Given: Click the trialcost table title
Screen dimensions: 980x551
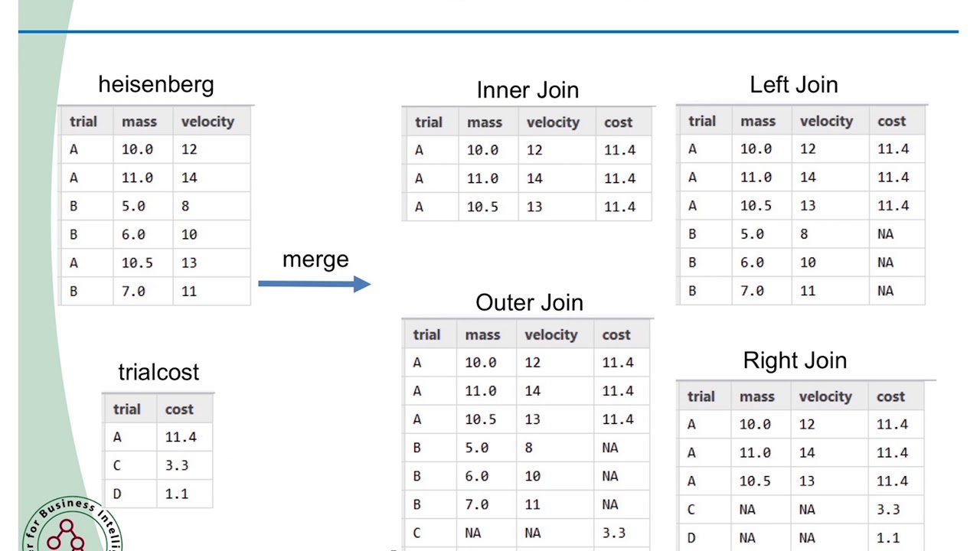Looking at the screenshot, I should pos(158,372).
